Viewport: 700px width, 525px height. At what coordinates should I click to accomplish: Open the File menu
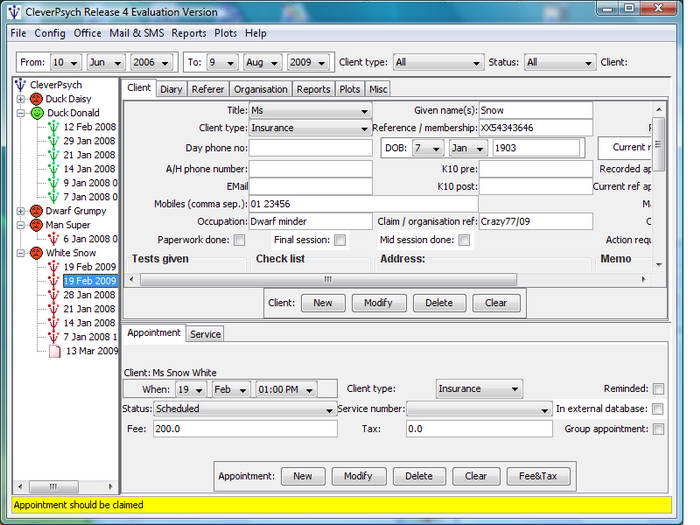click(x=18, y=33)
